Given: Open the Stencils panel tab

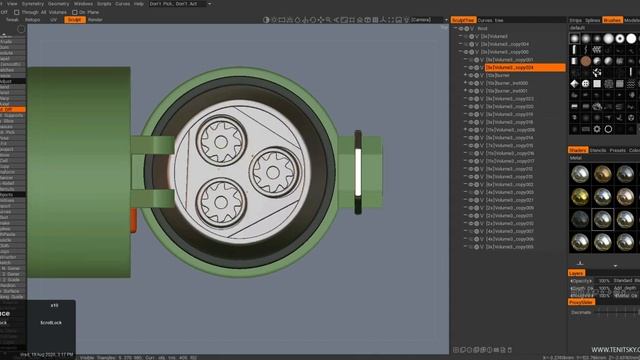Looking at the screenshot, I should coord(598,150).
